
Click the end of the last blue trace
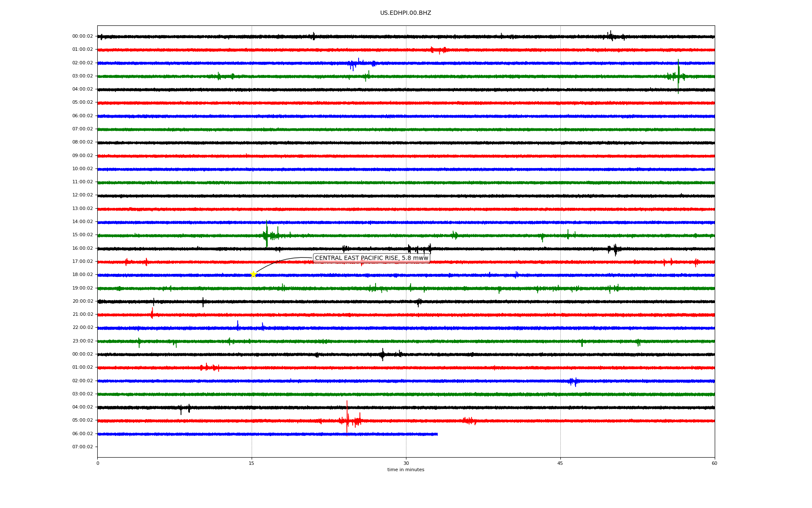point(437,434)
